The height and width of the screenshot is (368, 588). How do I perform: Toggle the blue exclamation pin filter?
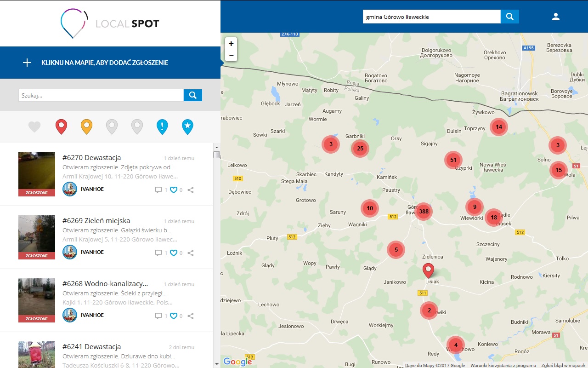[x=162, y=126]
